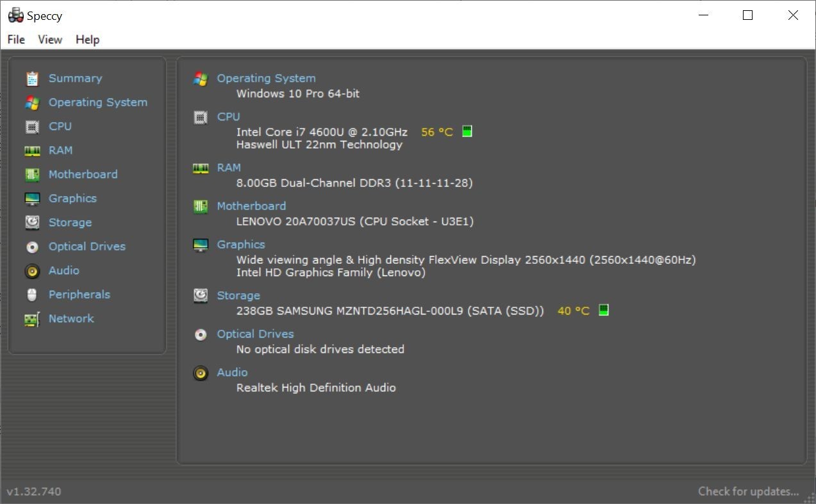The height and width of the screenshot is (504, 816).
Task: Click the v1.32.740 version label
Action: [x=34, y=492]
